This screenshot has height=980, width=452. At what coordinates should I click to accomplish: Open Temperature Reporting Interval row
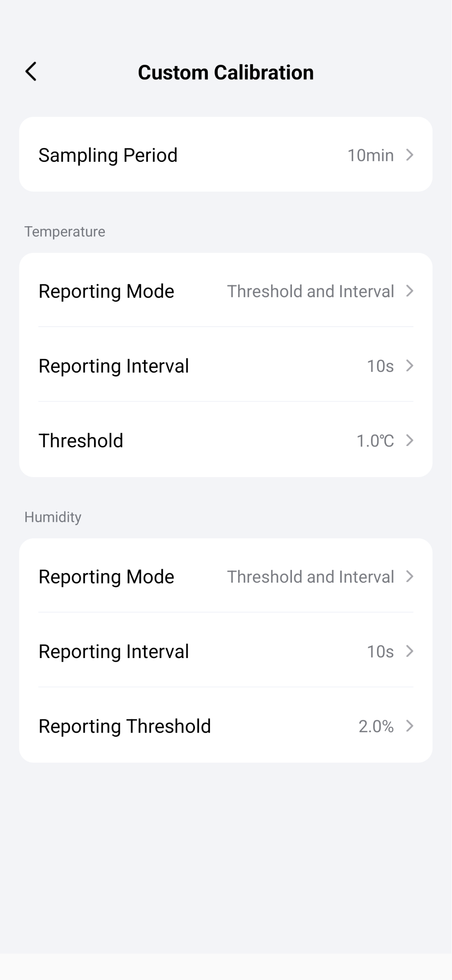tap(114, 366)
